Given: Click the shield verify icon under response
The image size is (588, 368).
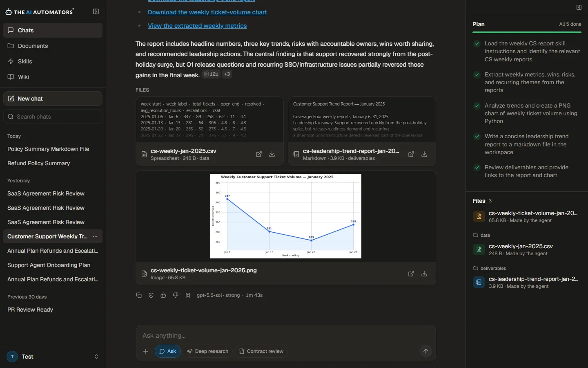Looking at the screenshot, I should point(151,295).
